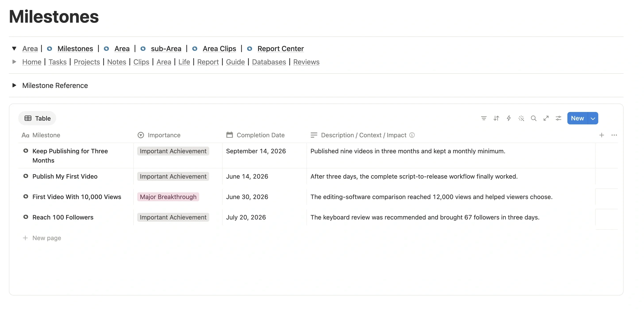Viewport: 644px width, 311px height.
Task: Click the New button
Action: pos(578,118)
